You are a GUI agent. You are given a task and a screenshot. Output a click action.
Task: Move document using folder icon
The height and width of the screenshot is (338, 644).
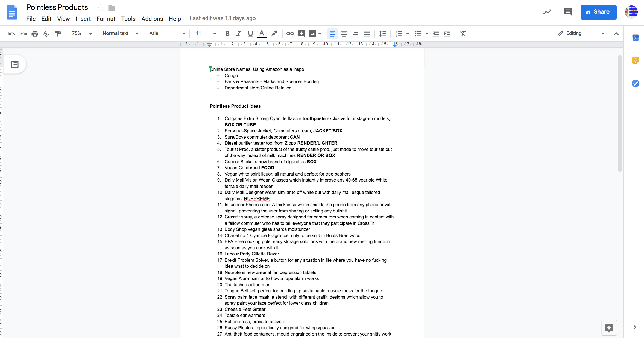pos(112,8)
